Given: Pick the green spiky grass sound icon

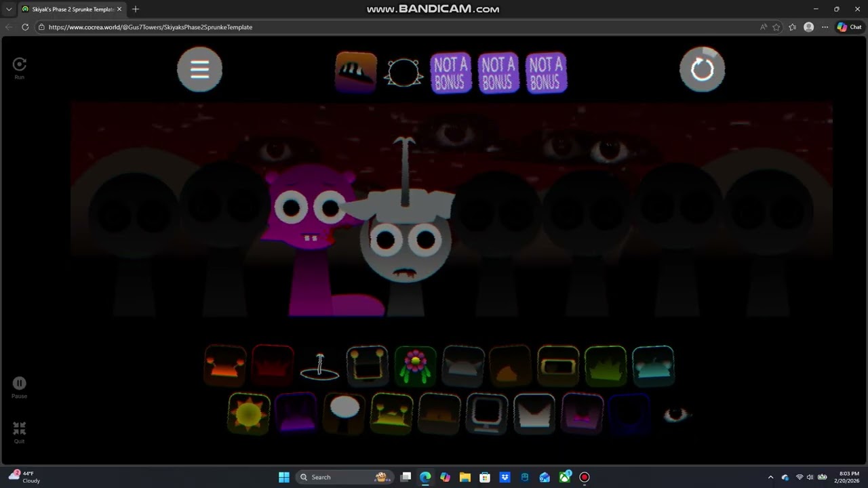Looking at the screenshot, I should pyautogui.click(x=606, y=366).
